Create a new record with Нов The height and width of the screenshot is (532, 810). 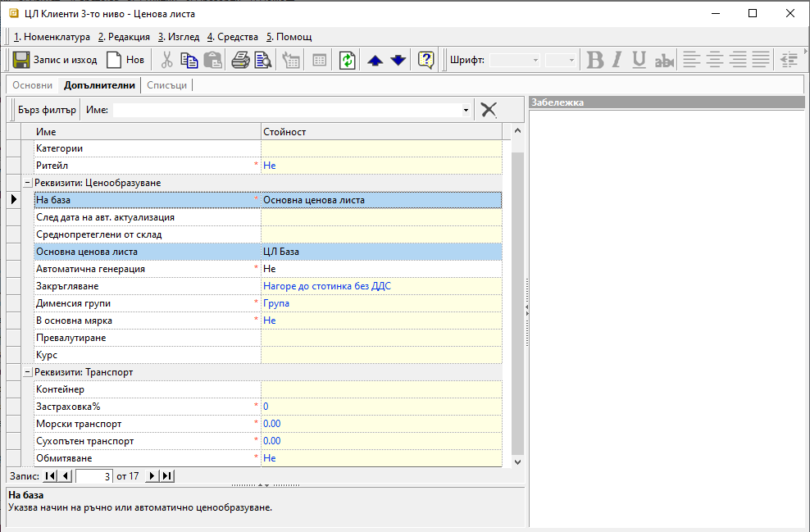(x=125, y=60)
